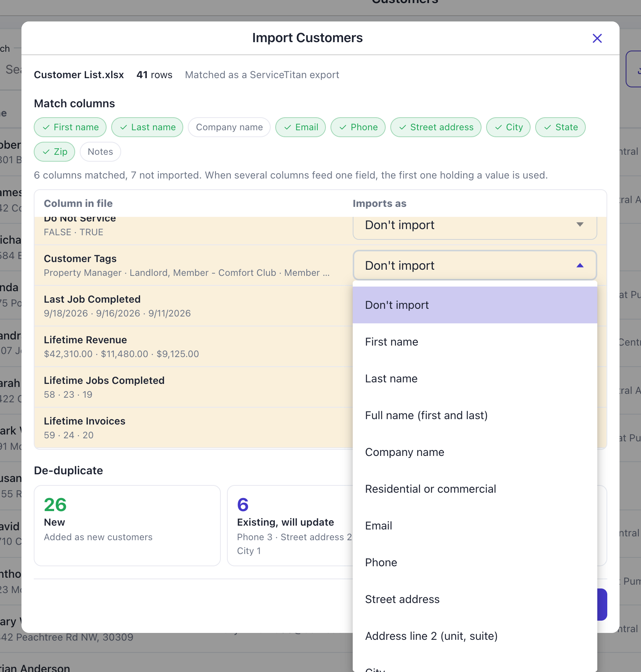Toggle the Street address column chip
641x672 pixels.
[x=436, y=127]
